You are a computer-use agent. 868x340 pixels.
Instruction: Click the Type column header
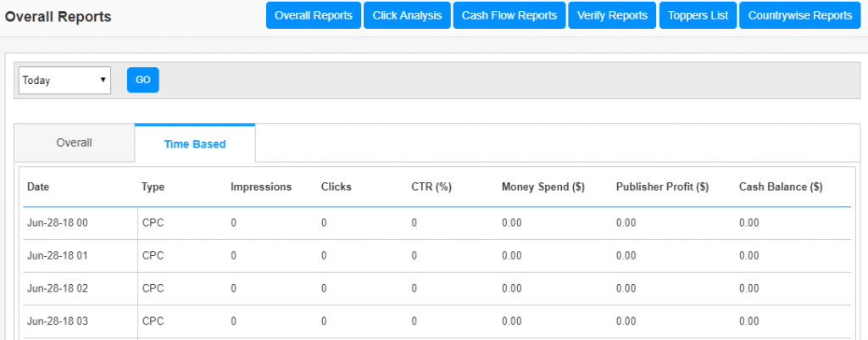153,187
